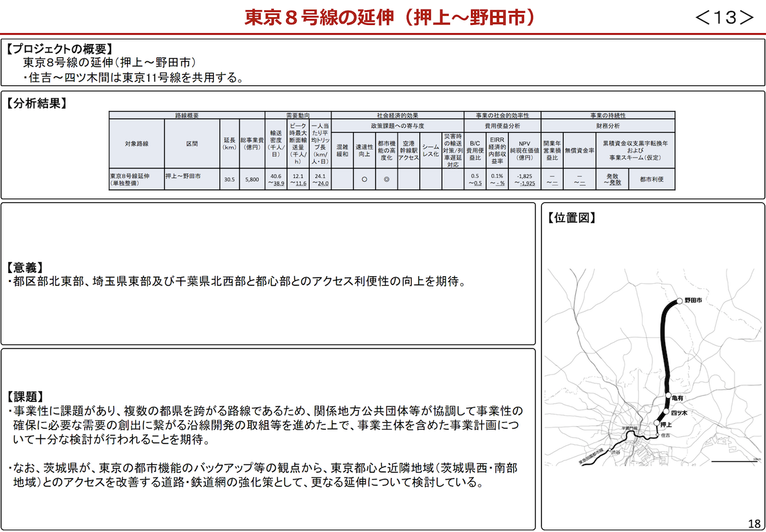
Task: Click the 12.1〜11.6 peak volume cell
Action: pyautogui.click(x=298, y=179)
